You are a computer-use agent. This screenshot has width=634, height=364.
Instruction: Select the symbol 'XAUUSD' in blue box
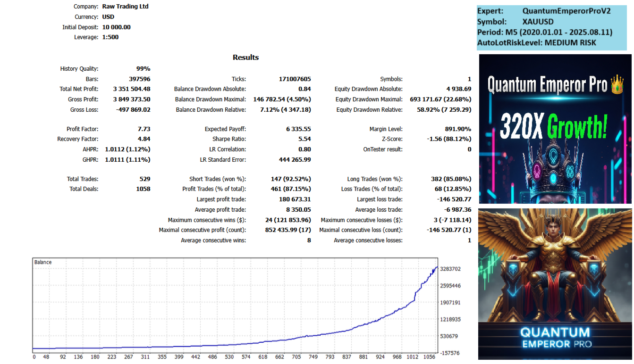pos(538,22)
